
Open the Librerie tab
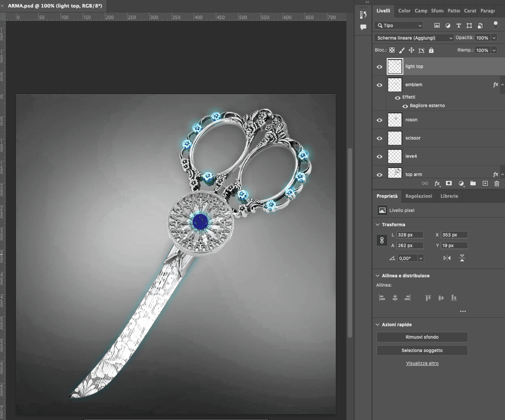[449, 196]
